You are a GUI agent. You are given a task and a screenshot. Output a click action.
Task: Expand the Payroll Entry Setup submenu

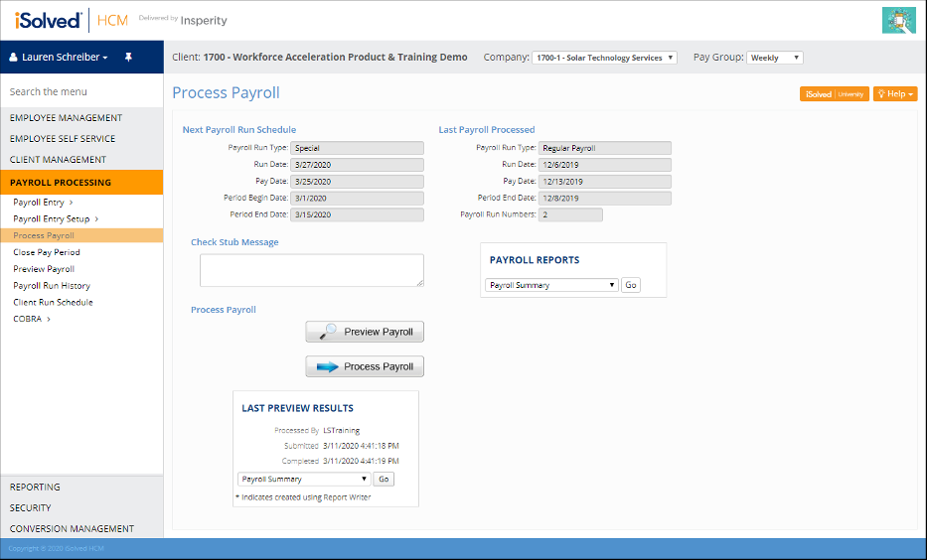click(x=56, y=218)
